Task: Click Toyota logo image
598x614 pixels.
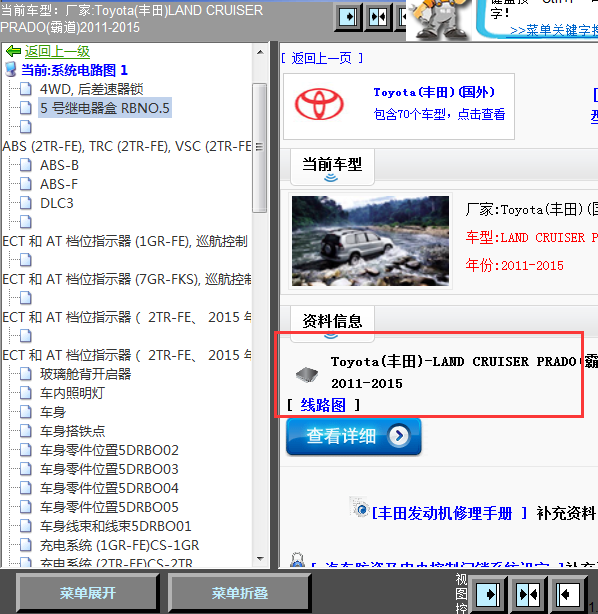Action: pyautogui.click(x=319, y=105)
